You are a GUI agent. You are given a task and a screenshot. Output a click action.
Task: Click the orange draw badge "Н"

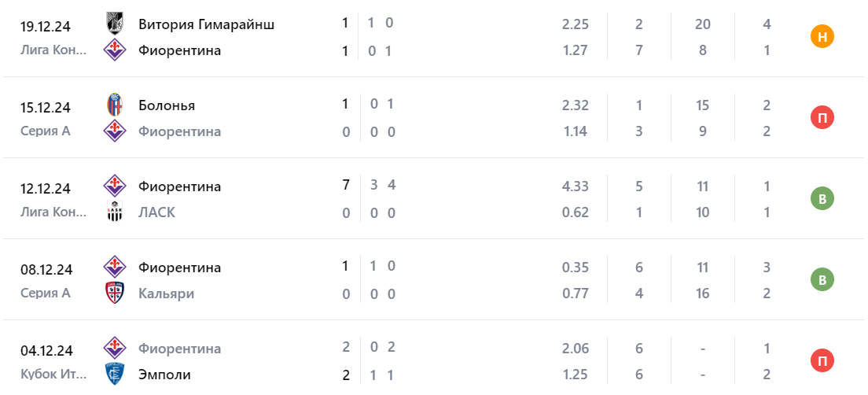coord(822,37)
